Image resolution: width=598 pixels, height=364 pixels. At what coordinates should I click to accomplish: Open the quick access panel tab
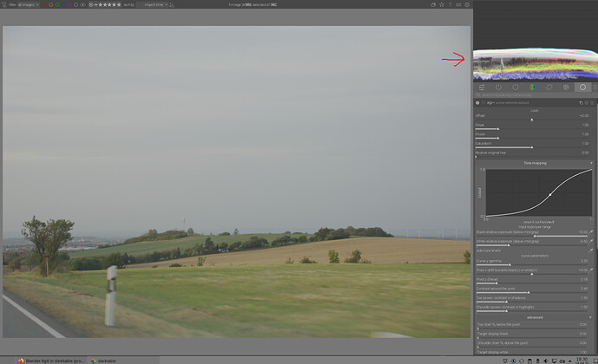(x=482, y=88)
